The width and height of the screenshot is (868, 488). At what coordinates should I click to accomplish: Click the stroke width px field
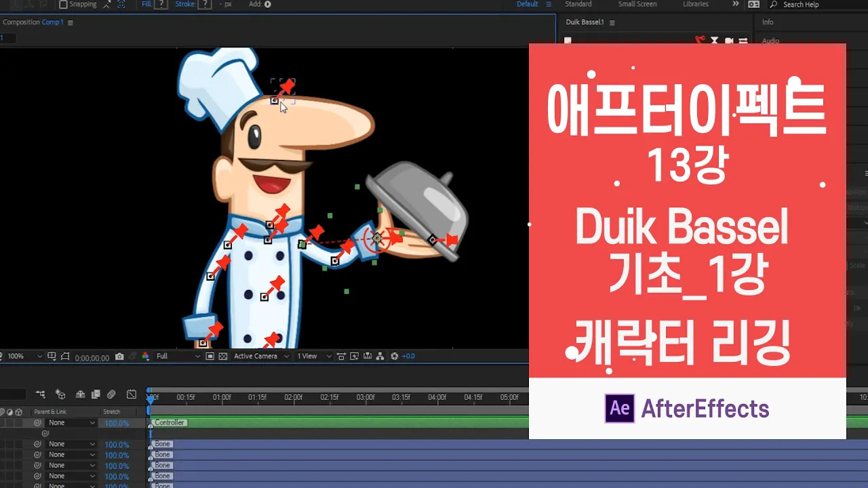click(x=226, y=4)
